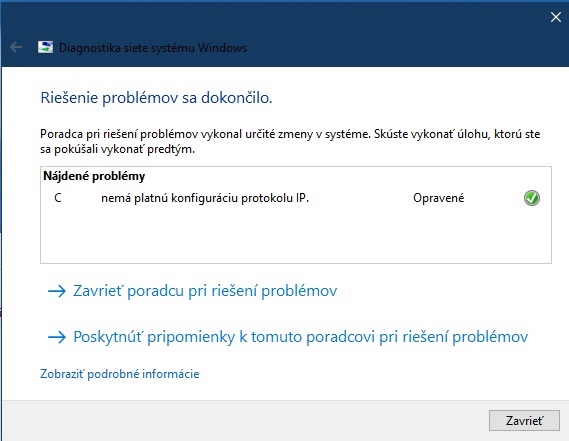Viewport: 569px width, 441px height.
Task: Click the Opravené status text
Action: [438, 198]
